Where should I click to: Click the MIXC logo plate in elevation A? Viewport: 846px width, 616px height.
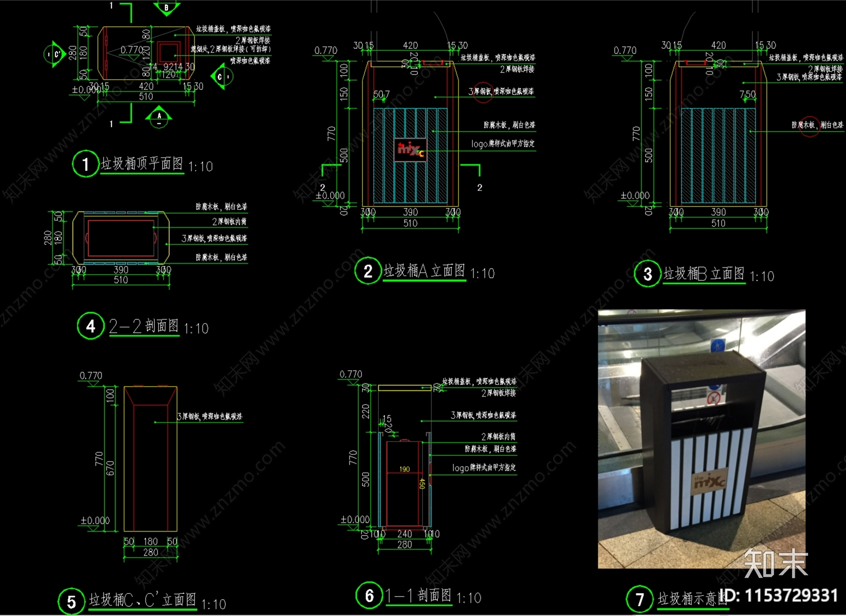coord(411,150)
